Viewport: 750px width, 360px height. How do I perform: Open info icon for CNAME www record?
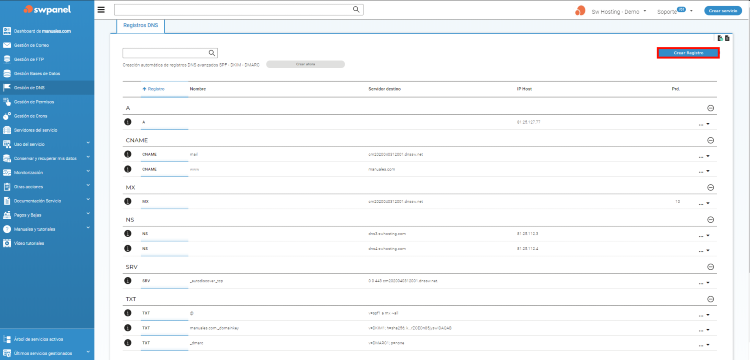tap(128, 169)
